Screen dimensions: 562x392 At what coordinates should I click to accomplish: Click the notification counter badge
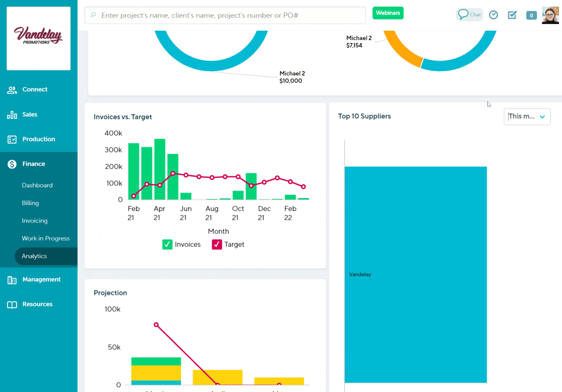(x=531, y=15)
